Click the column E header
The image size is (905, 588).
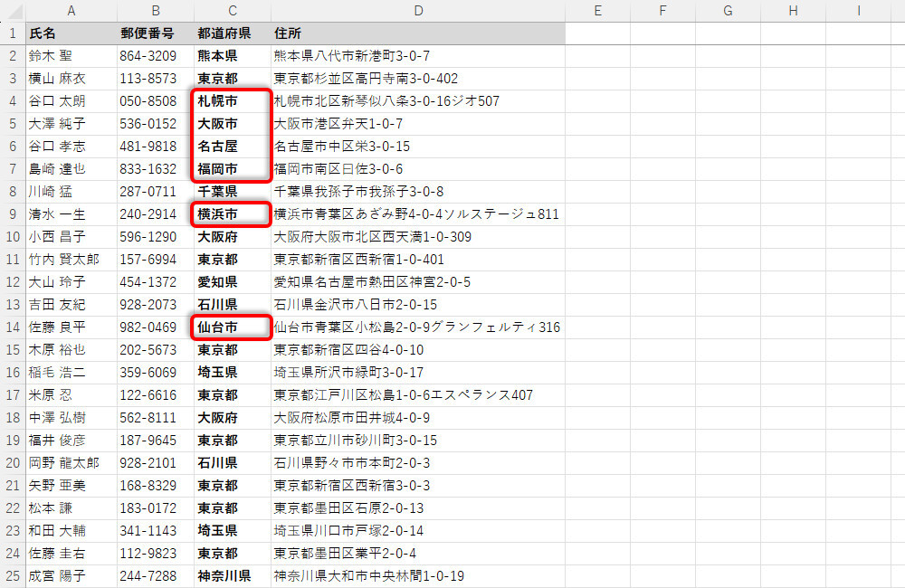(597, 11)
